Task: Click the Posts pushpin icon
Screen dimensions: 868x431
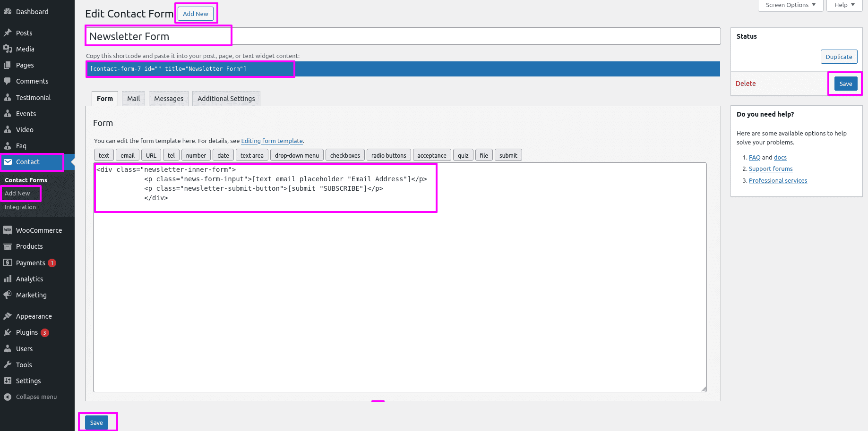Action: pos(8,33)
